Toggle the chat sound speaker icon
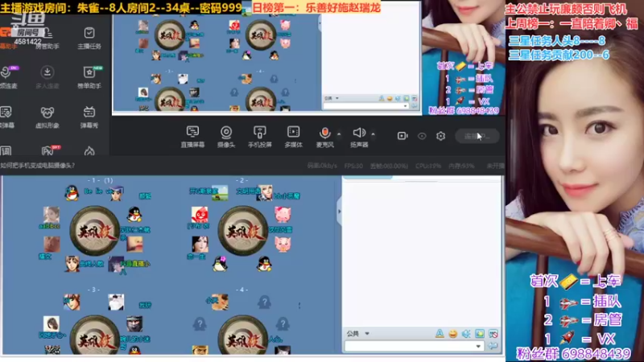Screen dimensions: 644x362 466,334
